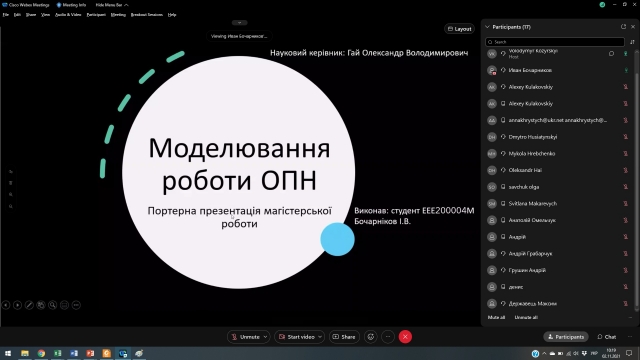The height and width of the screenshot is (360, 640).
Task: Hide the menu bar
Action: (112, 5)
